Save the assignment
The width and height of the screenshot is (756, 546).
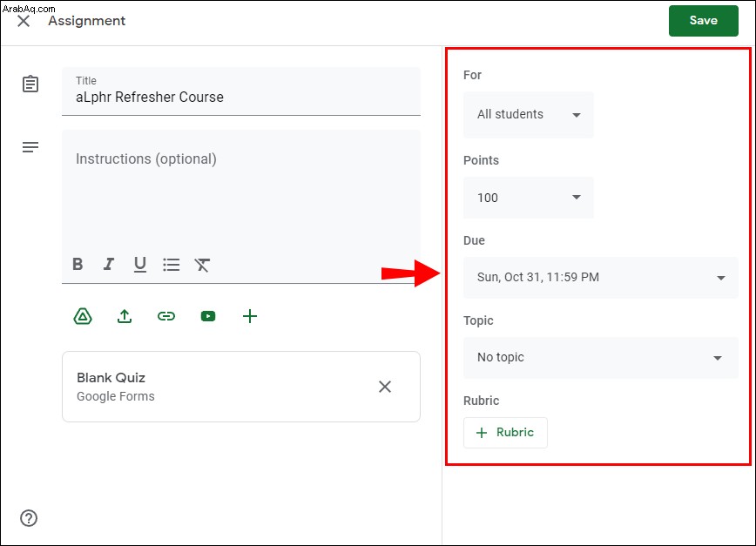(x=704, y=21)
